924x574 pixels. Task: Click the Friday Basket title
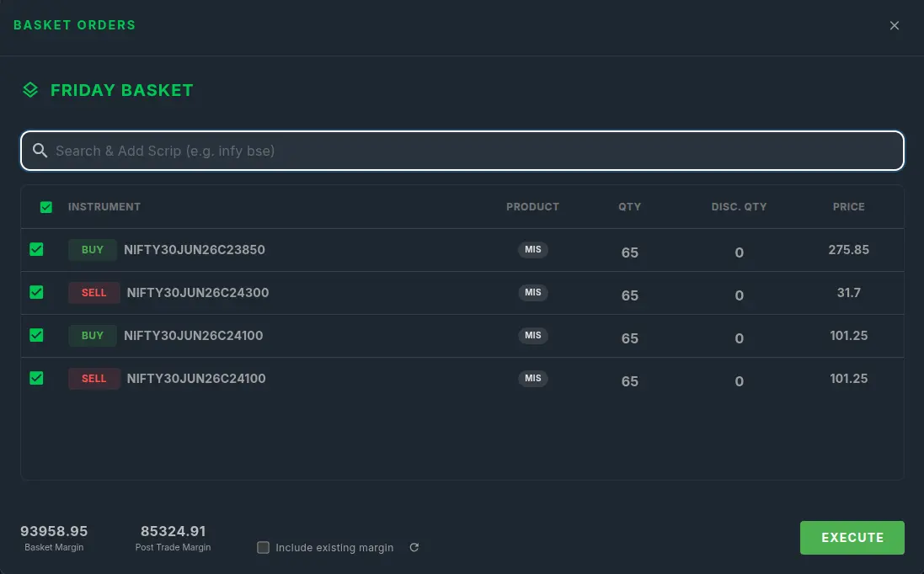tap(122, 90)
